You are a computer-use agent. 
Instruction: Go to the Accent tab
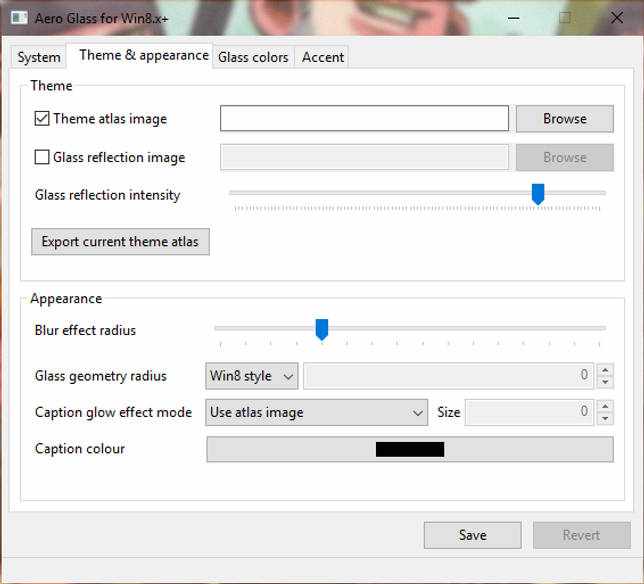tap(322, 57)
